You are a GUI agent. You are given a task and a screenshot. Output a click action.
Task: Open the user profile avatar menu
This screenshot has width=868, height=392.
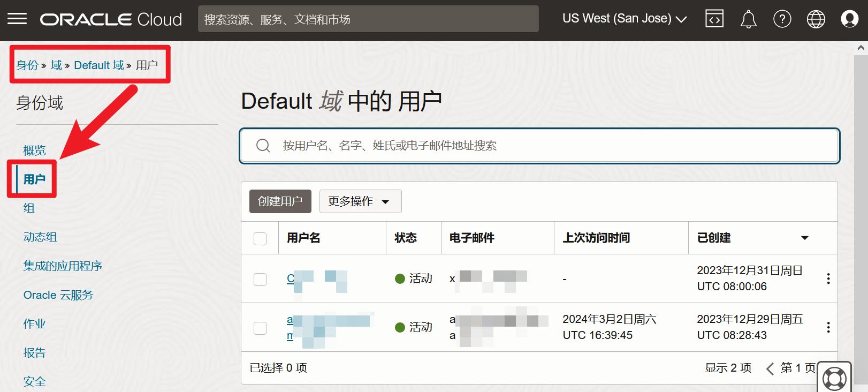(x=849, y=19)
